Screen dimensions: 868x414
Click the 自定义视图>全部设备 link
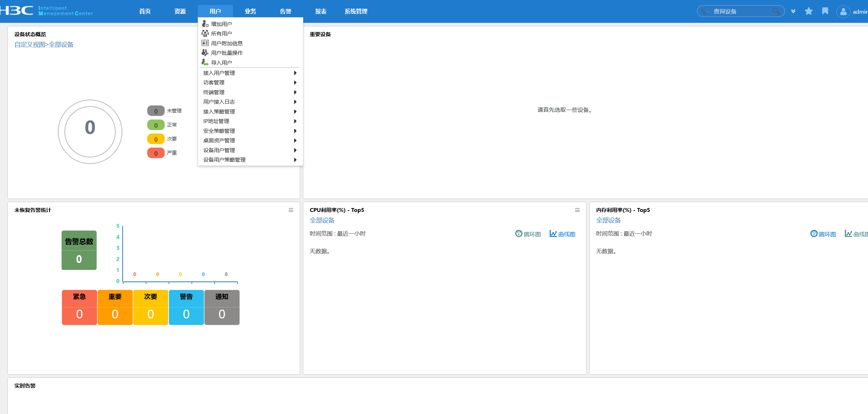click(44, 45)
